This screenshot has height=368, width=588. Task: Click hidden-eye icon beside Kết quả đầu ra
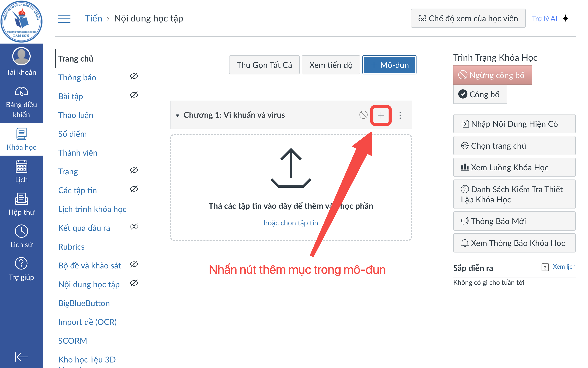click(134, 227)
